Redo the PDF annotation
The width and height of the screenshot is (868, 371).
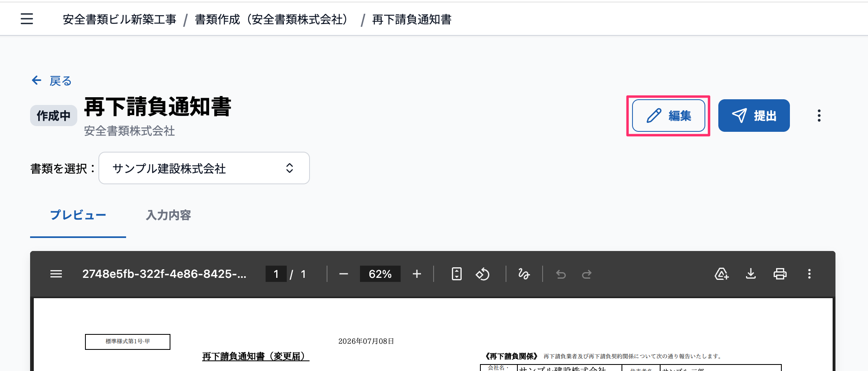587,274
